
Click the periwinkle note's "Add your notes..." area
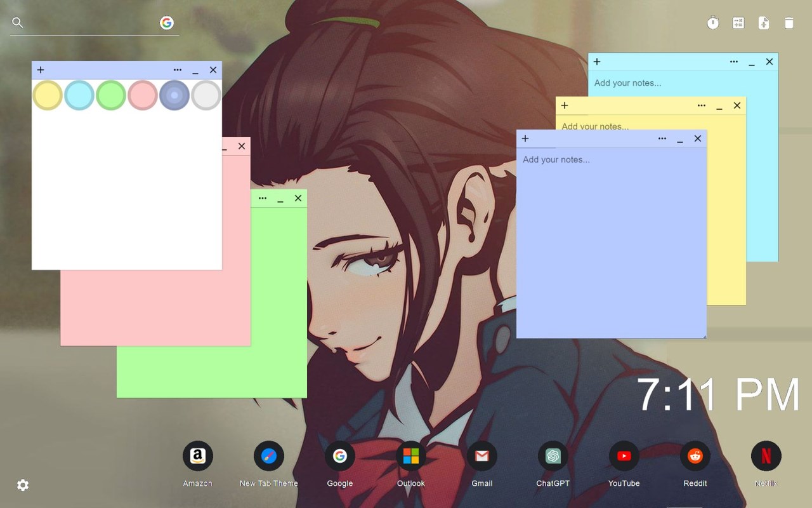612,243
